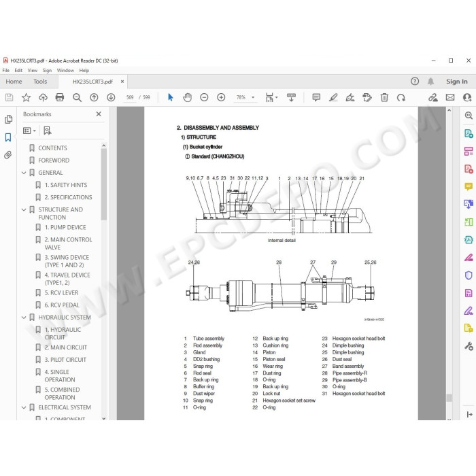The height and width of the screenshot is (476, 476).
Task: Click the bookmarks scrollbar down arrow
Action: [x=104, y=418]
